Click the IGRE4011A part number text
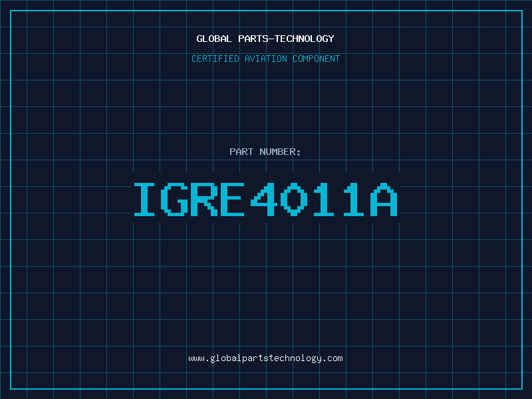The image size is (532, 399). tap(265, 199)
